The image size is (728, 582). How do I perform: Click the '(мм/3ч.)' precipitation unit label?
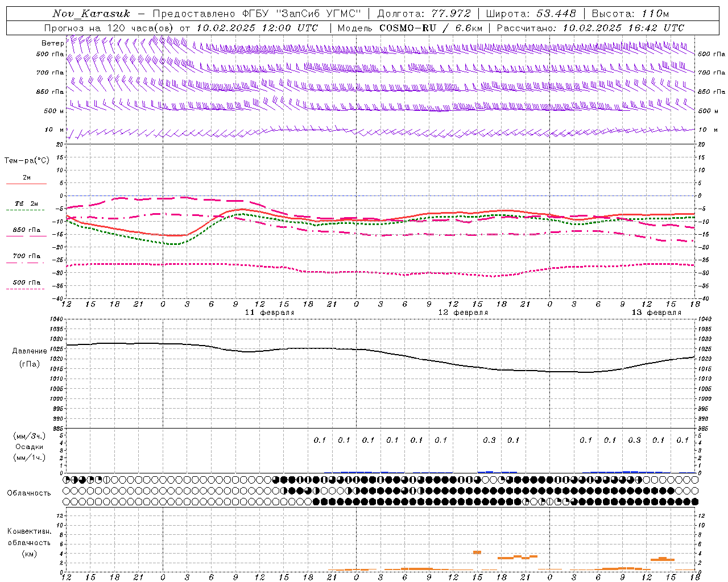tap(30, 436)
